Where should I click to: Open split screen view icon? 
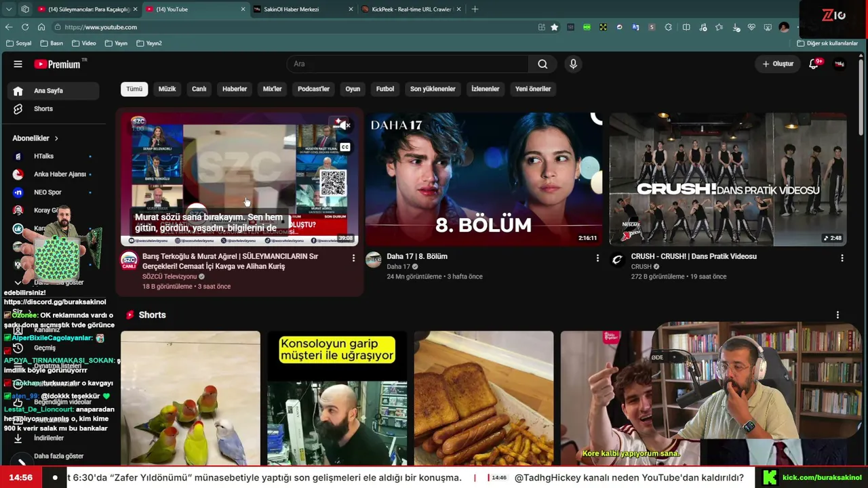pos(686,27)
